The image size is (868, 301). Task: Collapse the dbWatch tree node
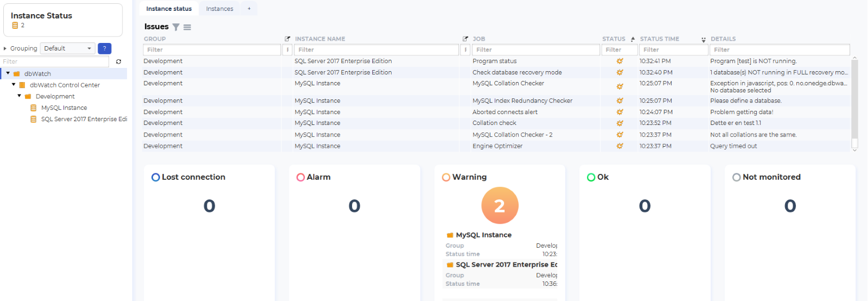[x=8, y=73]
